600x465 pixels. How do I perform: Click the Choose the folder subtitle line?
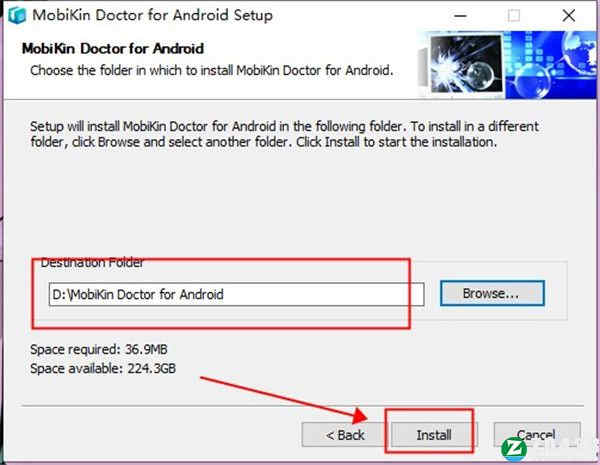212,70
